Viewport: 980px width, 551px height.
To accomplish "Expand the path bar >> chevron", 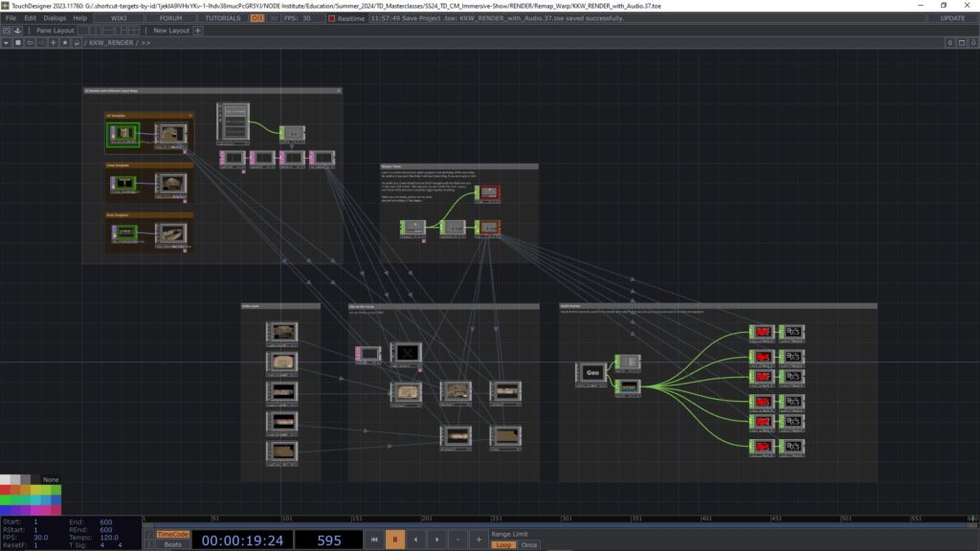I will point(145,43).
